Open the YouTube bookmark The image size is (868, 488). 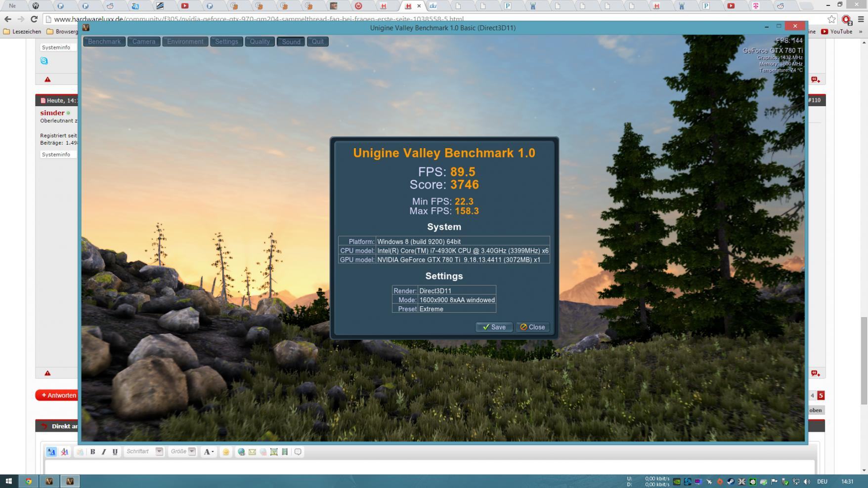(836, 32)
